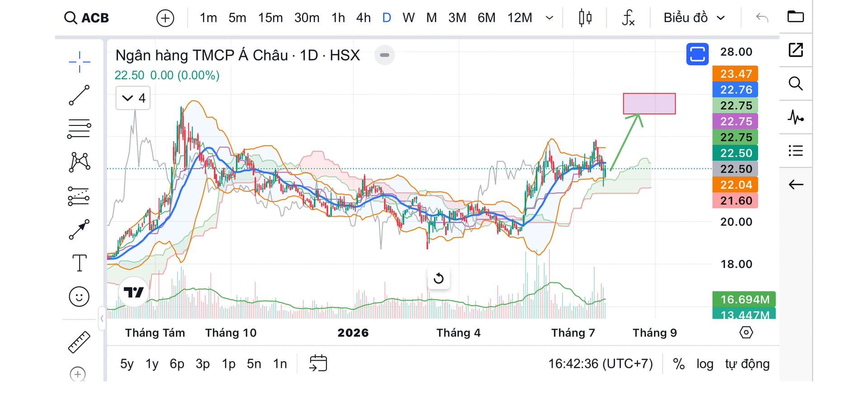Click the orange 23.47 price label

pos(735,74)
